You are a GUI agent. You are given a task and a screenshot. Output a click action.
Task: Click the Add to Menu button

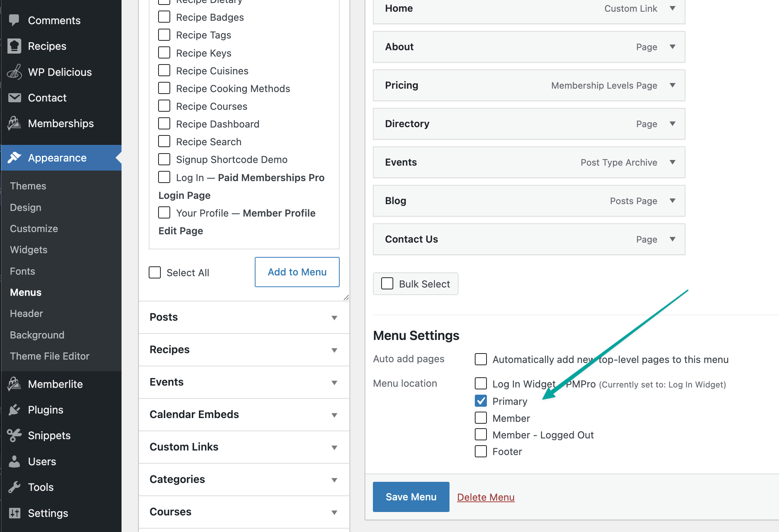coord(297,272)
